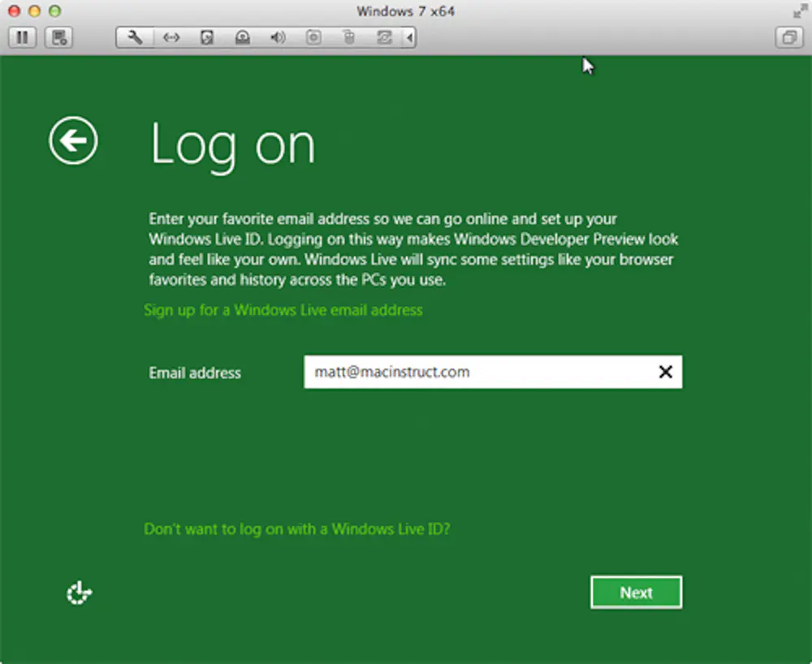Click the network adapter arrows icon

tap(171, 37)
